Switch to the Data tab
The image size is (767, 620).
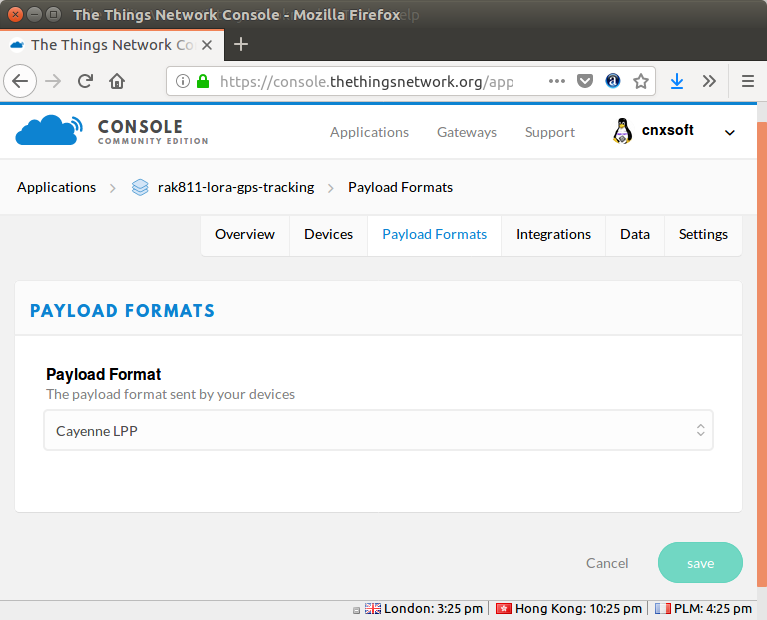tap(635, 234)
